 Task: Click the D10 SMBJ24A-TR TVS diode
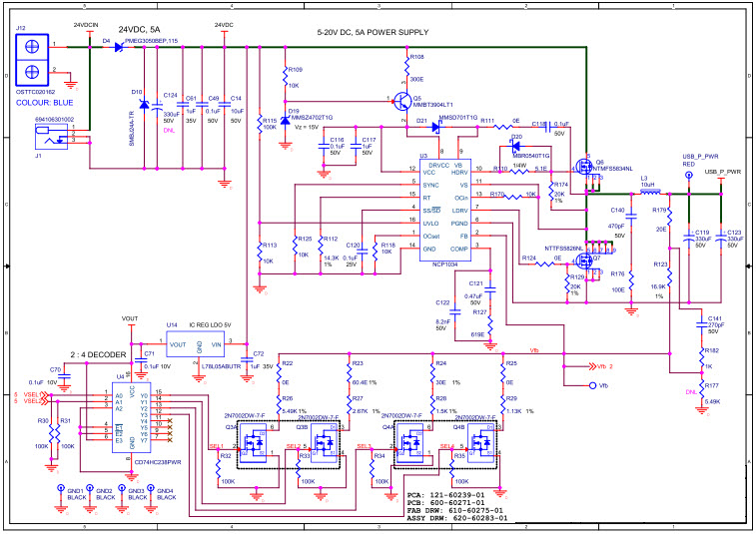pos(144,104)
